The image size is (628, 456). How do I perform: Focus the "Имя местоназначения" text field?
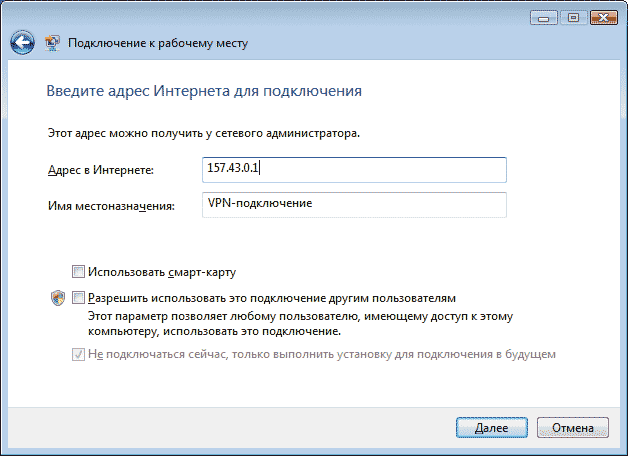coord(353,204)
